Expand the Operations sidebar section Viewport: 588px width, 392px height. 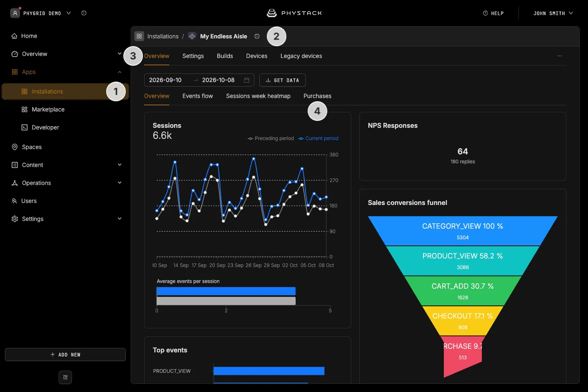point(120,183)
